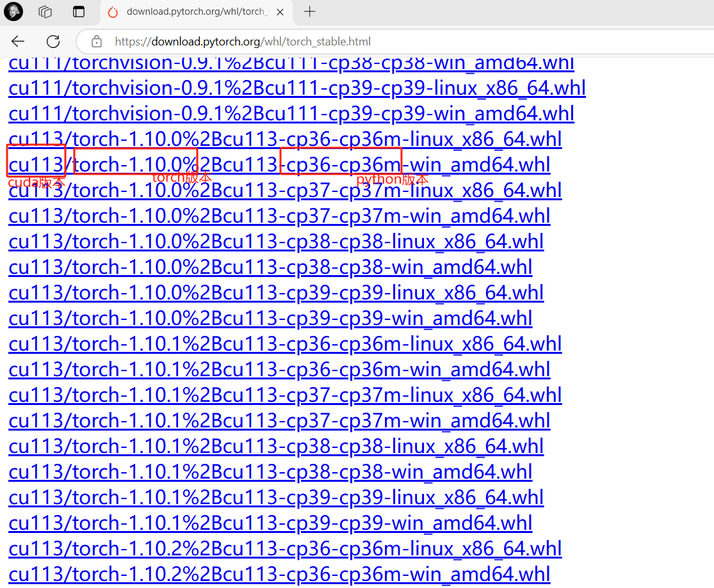This screenshot has height=588, width=714.
Task: View site information via lock icon
Action: pos(97,42)
